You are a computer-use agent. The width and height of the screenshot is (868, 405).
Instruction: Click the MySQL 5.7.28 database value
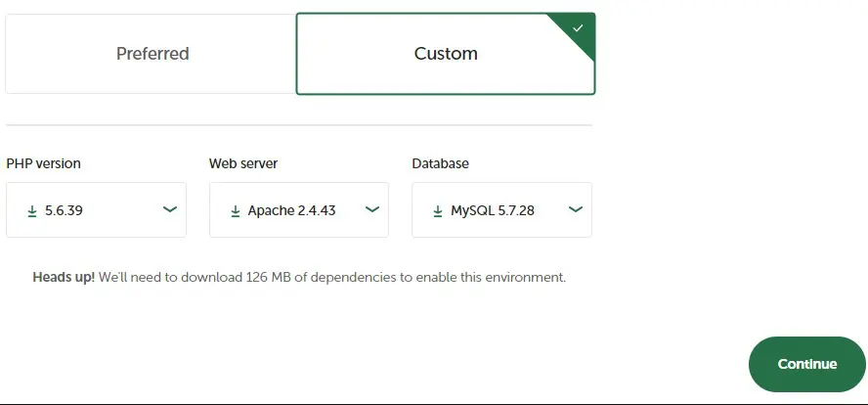point(492,210)
